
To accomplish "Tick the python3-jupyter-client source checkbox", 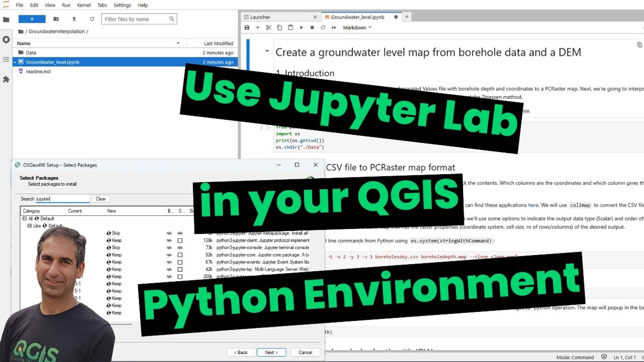I will pyautogui.click(x=180, y=241).
